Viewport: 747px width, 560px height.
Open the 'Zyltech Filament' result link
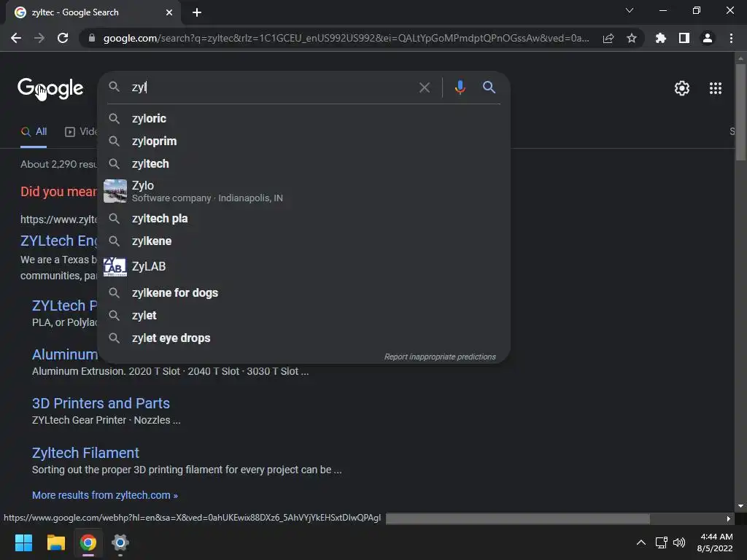click(85, 453)
